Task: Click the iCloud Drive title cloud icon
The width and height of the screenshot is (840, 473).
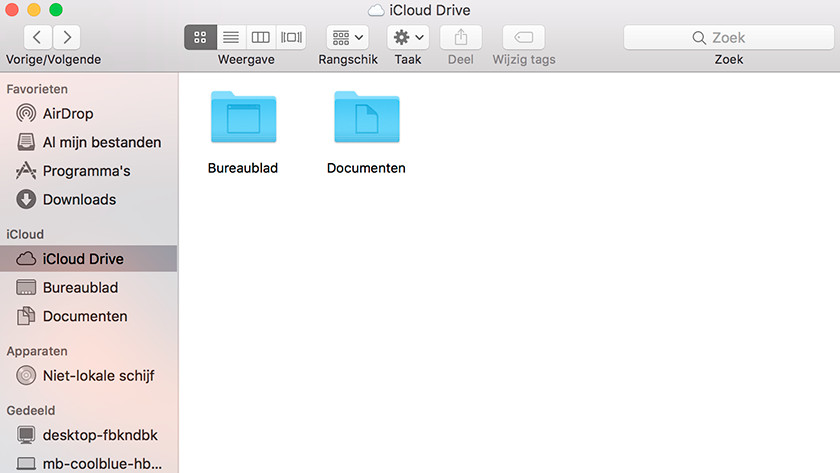Action: click(376, 10)
